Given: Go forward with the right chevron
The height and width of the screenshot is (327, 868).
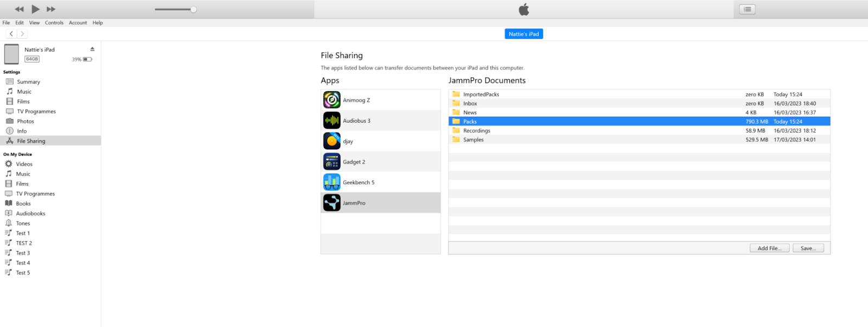Looking at the screenshot, I should (x=22, y=34).
